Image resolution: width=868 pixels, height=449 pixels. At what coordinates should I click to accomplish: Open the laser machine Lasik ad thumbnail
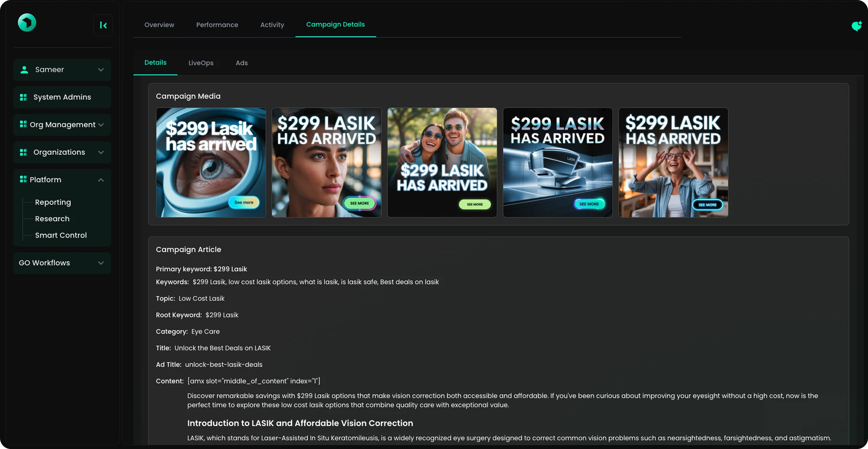(558, 163)
